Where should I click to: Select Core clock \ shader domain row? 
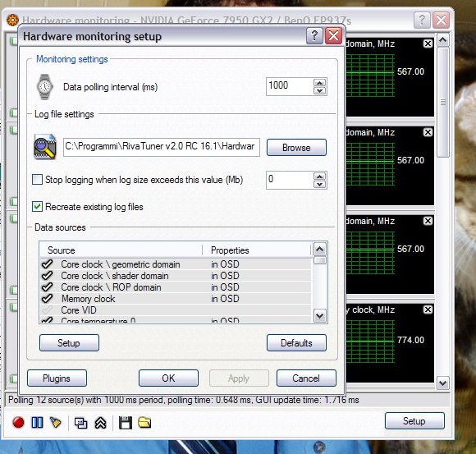[x=176, y=275]
